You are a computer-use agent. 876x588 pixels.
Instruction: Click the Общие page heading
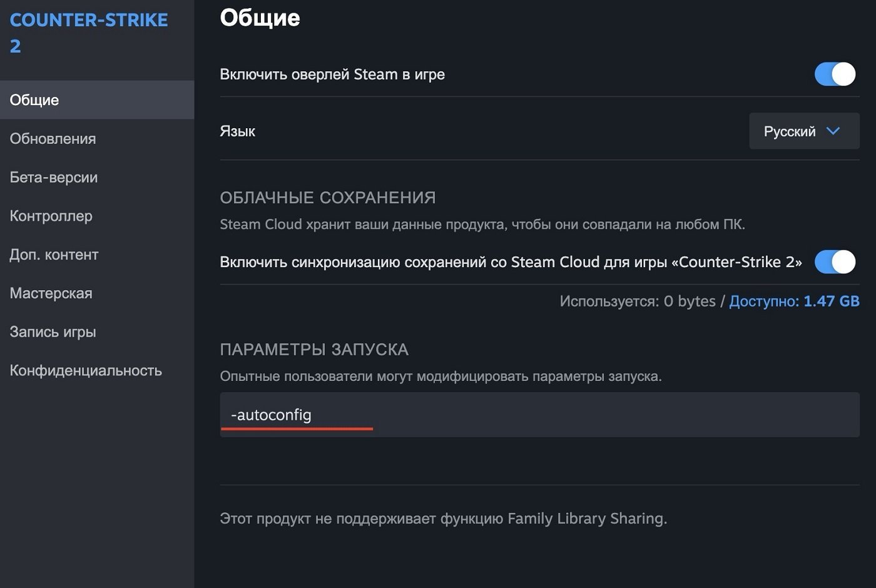260,18
